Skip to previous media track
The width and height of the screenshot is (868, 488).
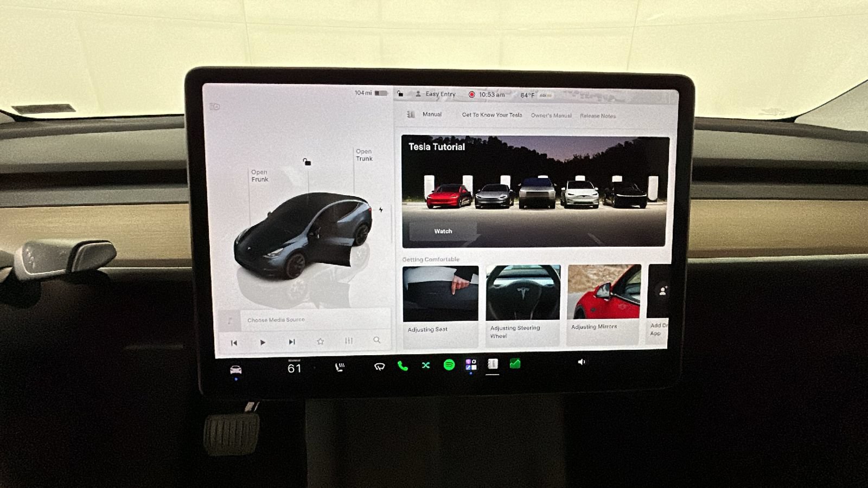point(234,343)
